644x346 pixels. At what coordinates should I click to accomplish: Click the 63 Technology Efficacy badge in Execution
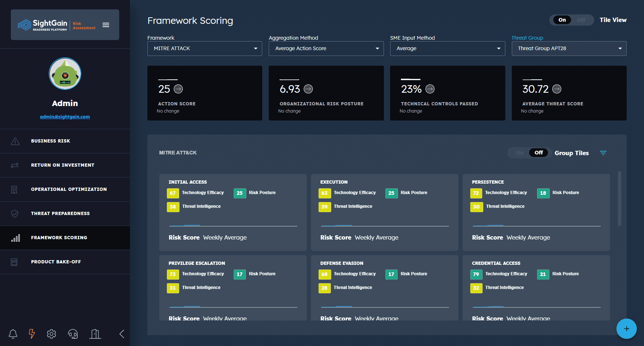click(325, 193)
